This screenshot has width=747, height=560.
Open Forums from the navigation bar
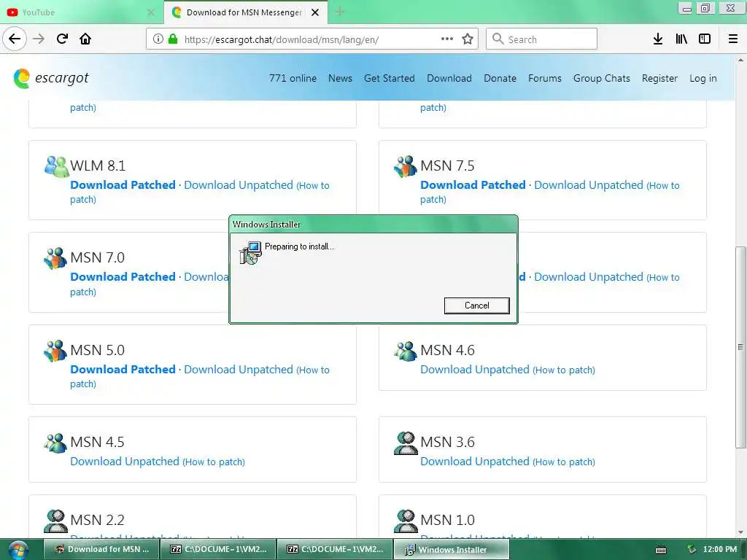544,78
